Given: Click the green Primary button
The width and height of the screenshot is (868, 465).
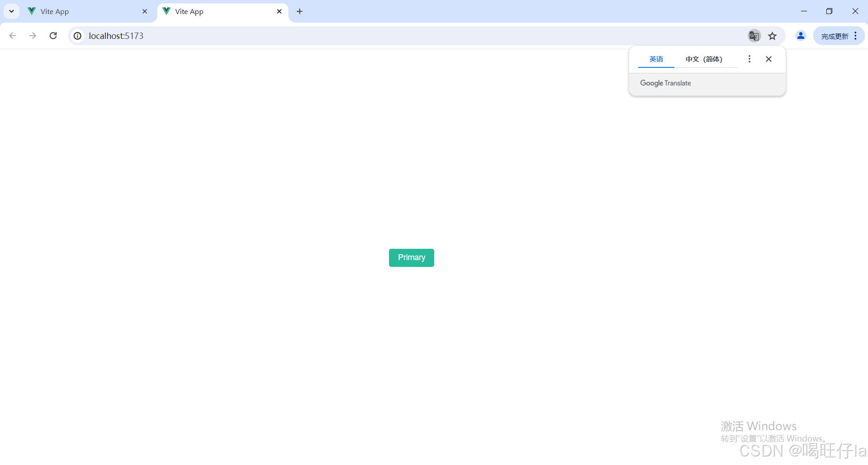Looking at the screenshot, I should (x=411, y=258).
